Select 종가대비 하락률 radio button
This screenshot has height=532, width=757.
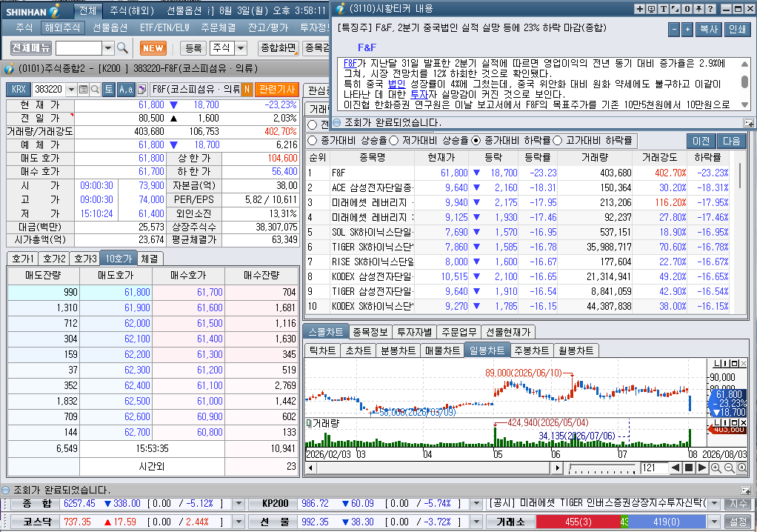pyautogui.click(x=476, y=141)
